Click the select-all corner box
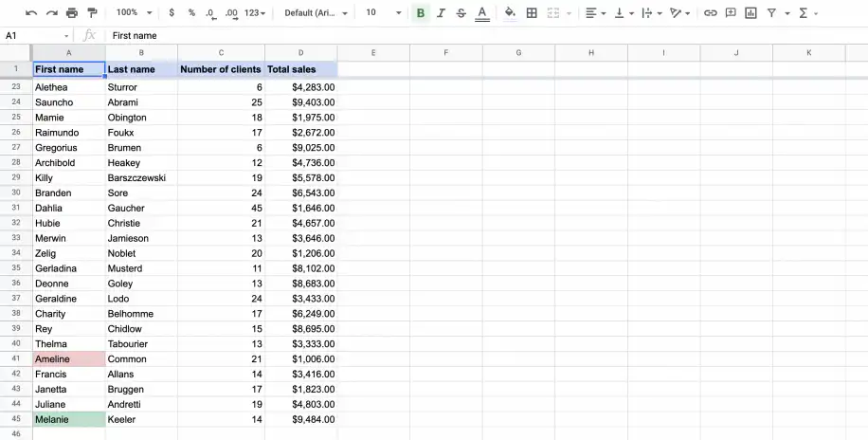The height and width of the screenshot is (440, 868). 16,53
